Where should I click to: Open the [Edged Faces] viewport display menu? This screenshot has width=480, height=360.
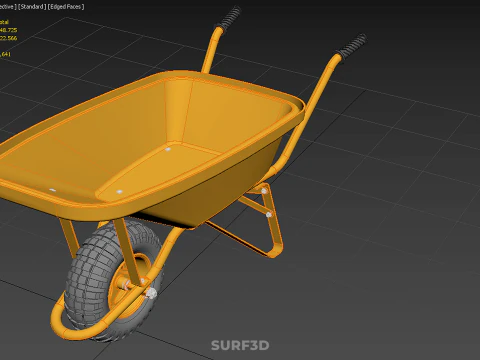[66, 6]
